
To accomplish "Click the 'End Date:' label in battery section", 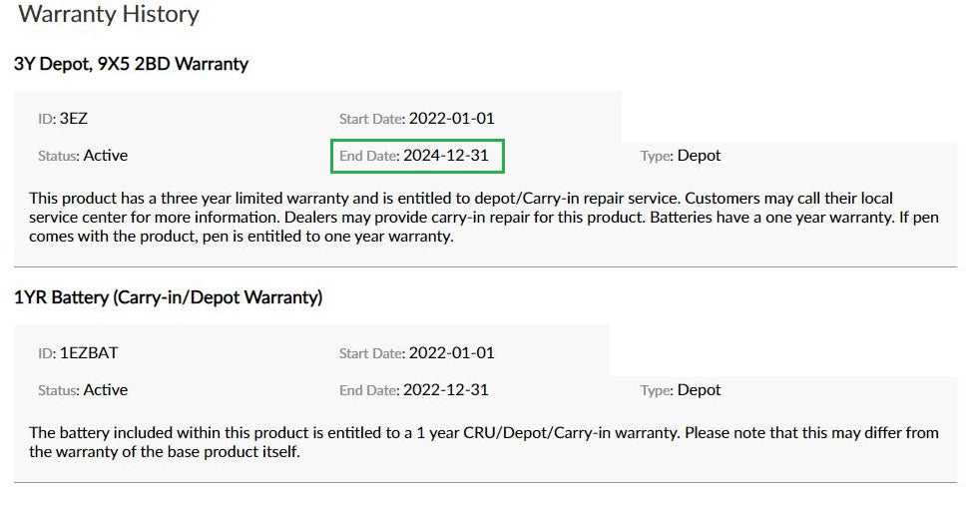I will 369,390.
